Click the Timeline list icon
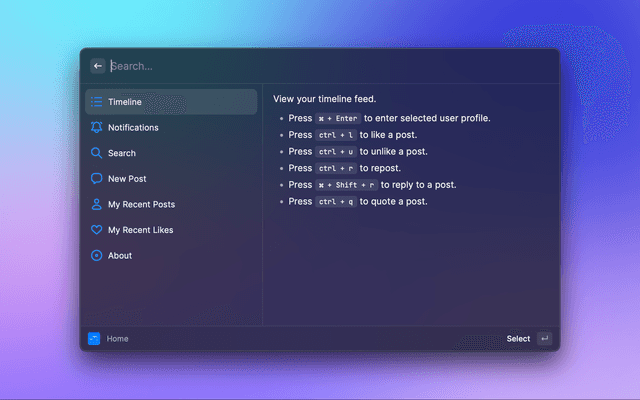Image resolution: width=640 pixels, height=400 pixels. pos(96,102)
